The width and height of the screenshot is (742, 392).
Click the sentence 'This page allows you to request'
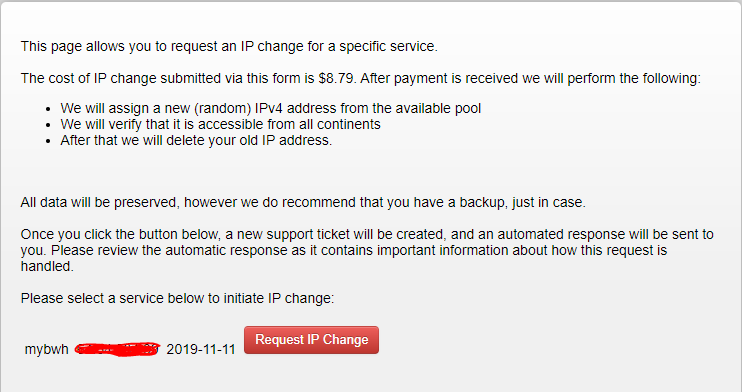[229, 46]
